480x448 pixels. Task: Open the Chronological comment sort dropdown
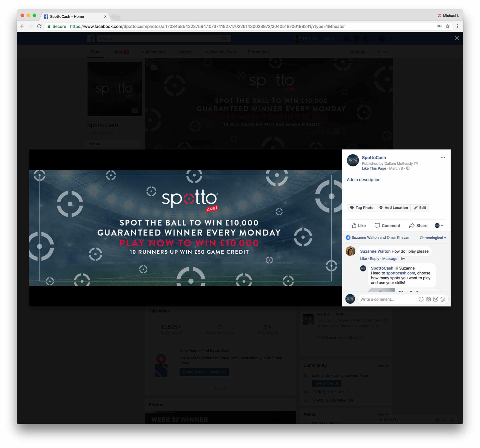pos(433,238)
